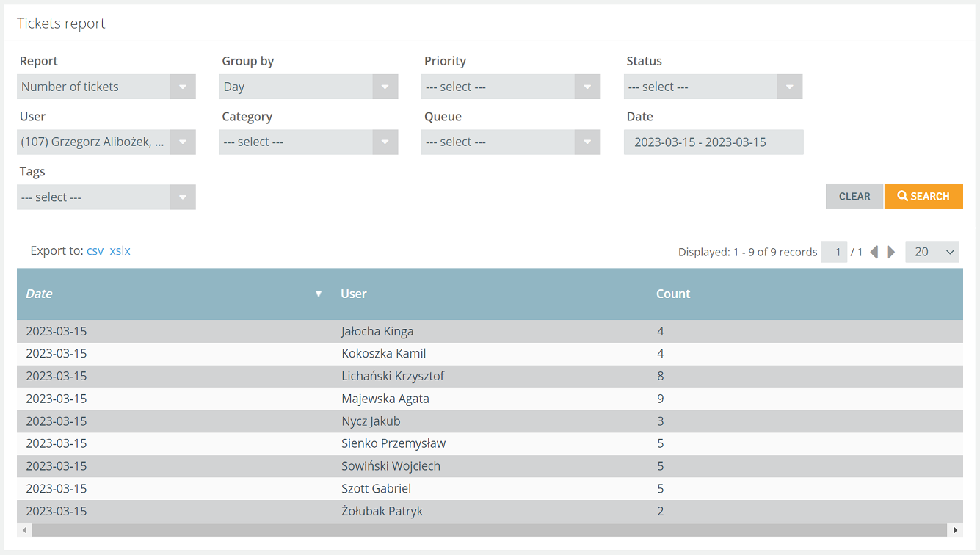Open the Queue dropdown
The image size is (980, 555).
coord(511,142)
